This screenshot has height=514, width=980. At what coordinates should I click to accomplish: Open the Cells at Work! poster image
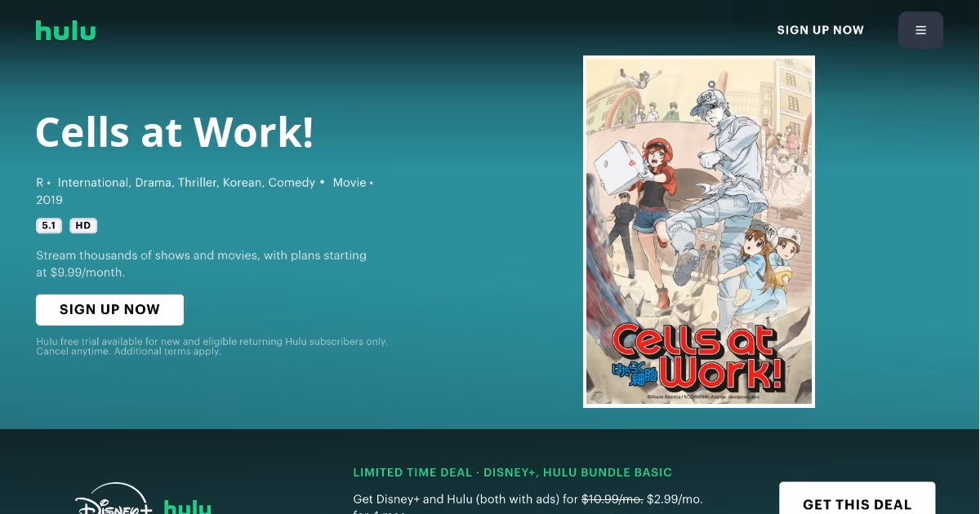tap(699, 232)
